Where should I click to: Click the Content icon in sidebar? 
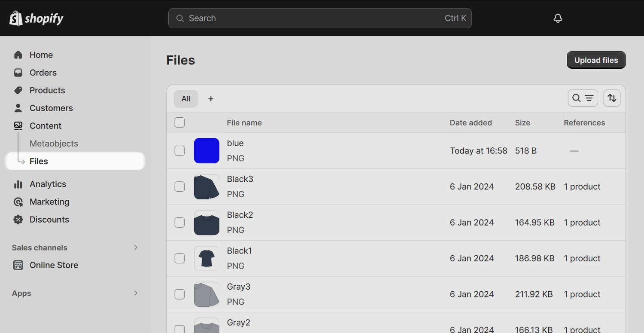coord(18,126)
